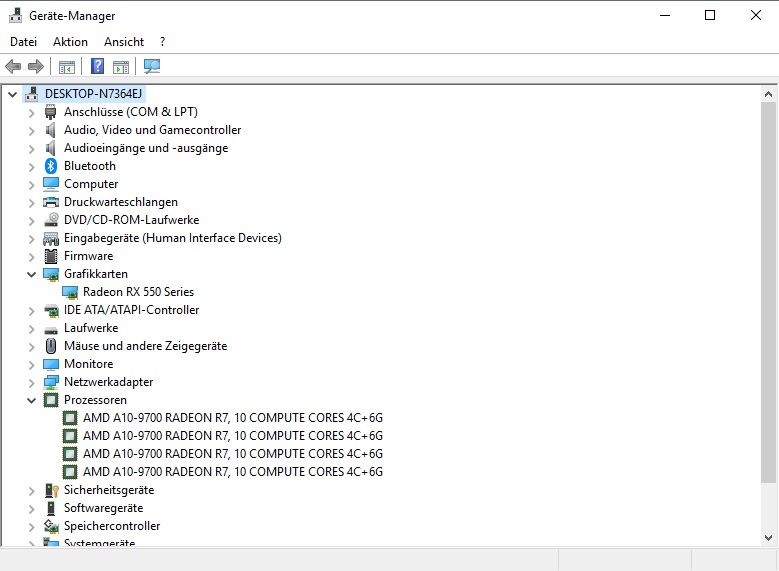Expand the Anschlüsse (COM & LPT) node
779x571 pixels.
(x=31, y=113)
